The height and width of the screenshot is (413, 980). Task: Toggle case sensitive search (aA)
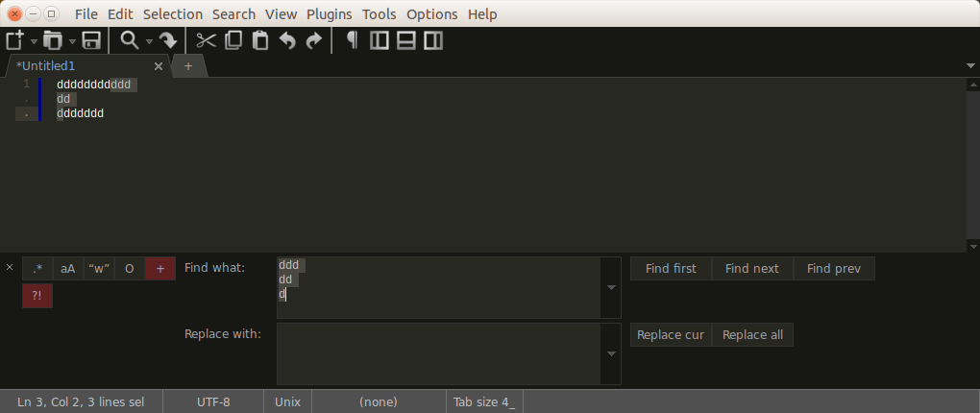(x=68, y=269)
